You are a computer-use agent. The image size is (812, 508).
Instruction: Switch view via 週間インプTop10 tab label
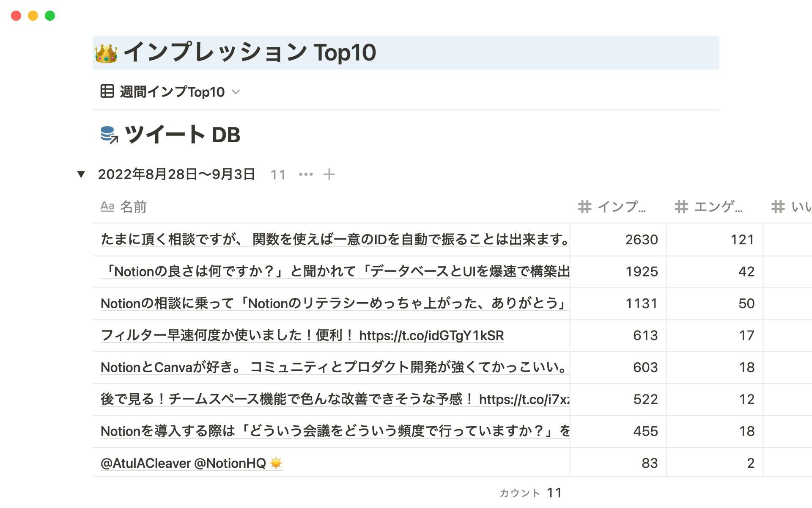tap(172, 92)
